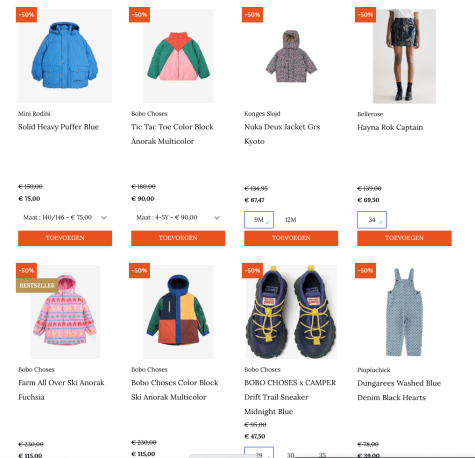Click the -50% badge on Dungarees Washed Blue

(x=365, y=270)
